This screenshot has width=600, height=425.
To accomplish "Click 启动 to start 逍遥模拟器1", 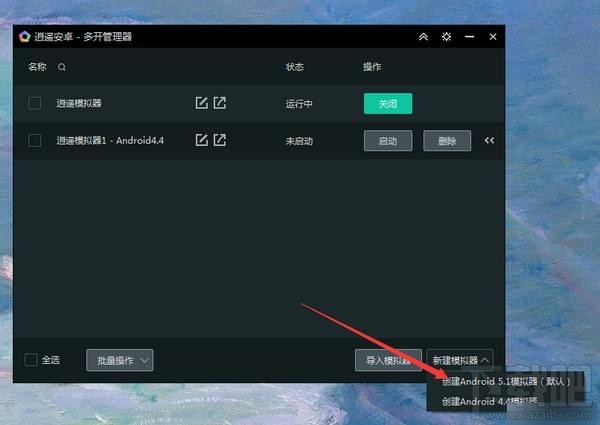I will tap(388, 141).
